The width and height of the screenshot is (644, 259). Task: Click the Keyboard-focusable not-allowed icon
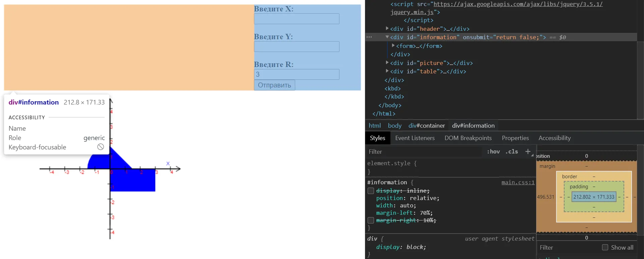click(x=101, y=147)
